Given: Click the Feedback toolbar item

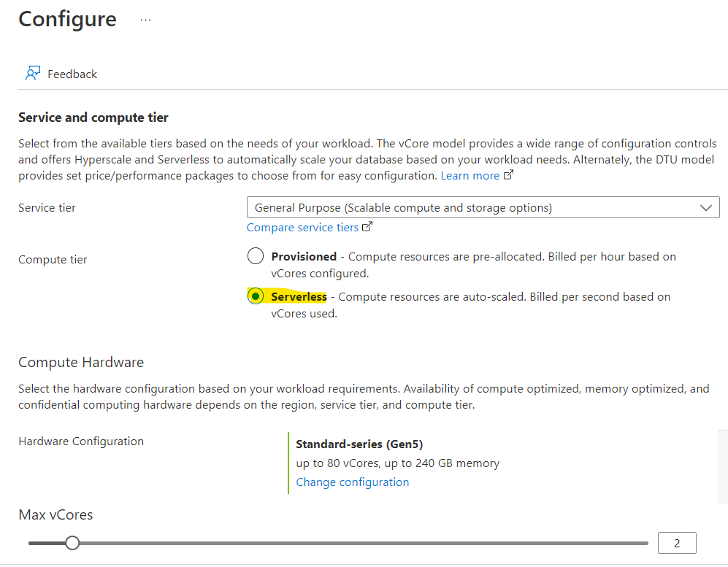Looking at the screenshot, I should pos(61,74).
